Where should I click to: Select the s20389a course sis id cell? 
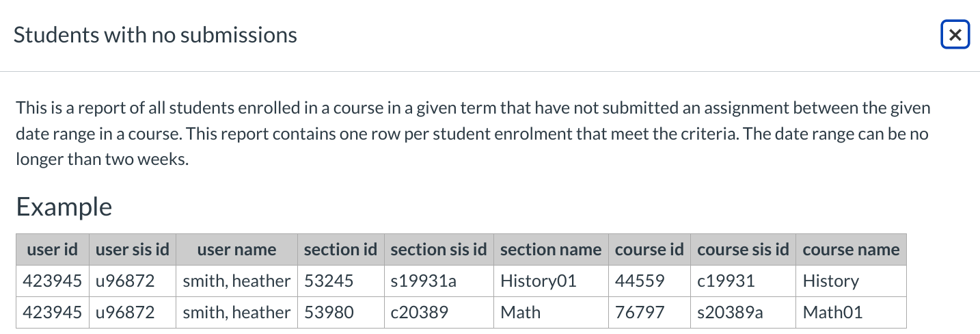(x=730, y=313)
